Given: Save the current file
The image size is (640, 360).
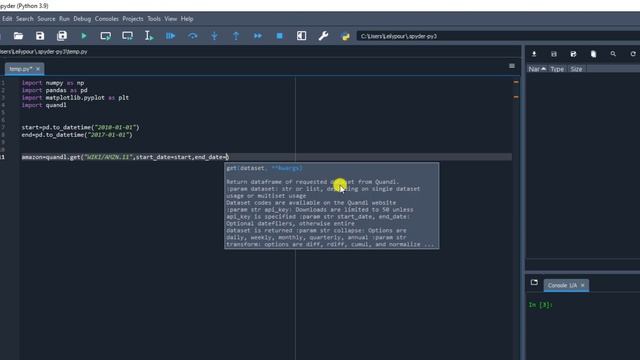Looking at the screenshot, I should (x=40, y=36).
